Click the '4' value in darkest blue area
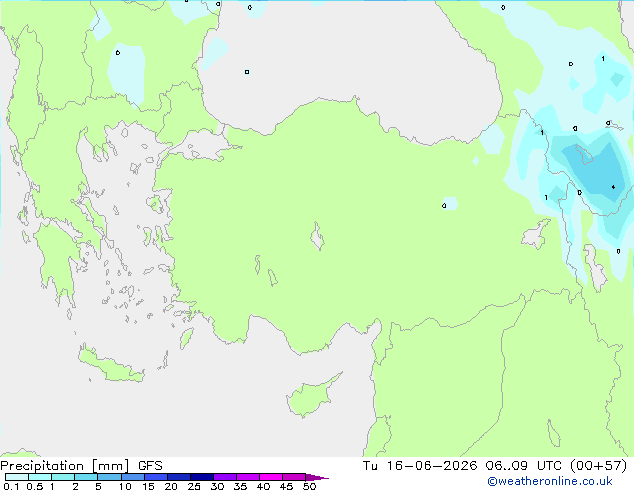The height and width of the screenshot is (490, 634). (613, 187)
